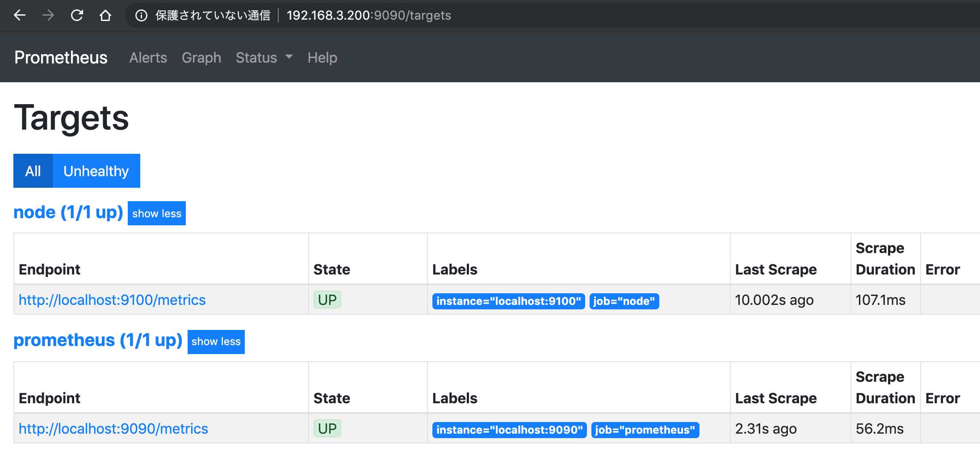Click the UP state badge for localhost:9100
Image resolution: width=980 pixels, height=456 pixels.
(x=327, y=300)
